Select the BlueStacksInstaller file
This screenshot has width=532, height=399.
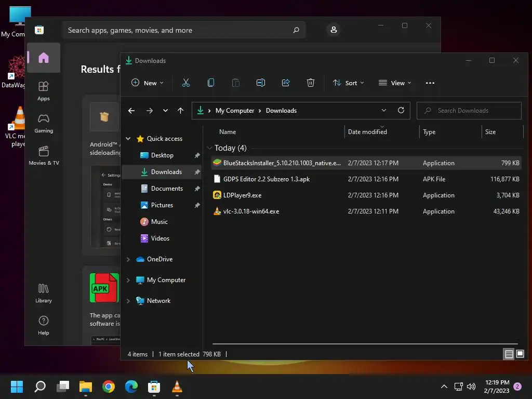click(367, 163)
